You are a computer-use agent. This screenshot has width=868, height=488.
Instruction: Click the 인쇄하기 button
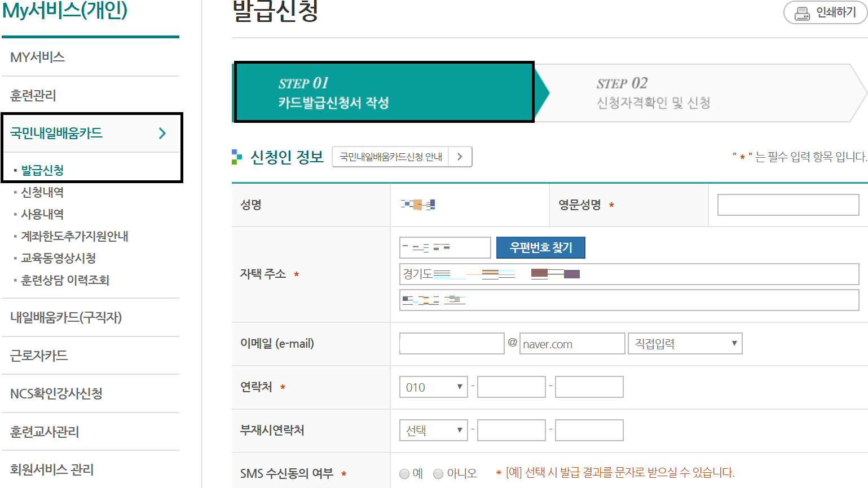click(x=825, y=12)
